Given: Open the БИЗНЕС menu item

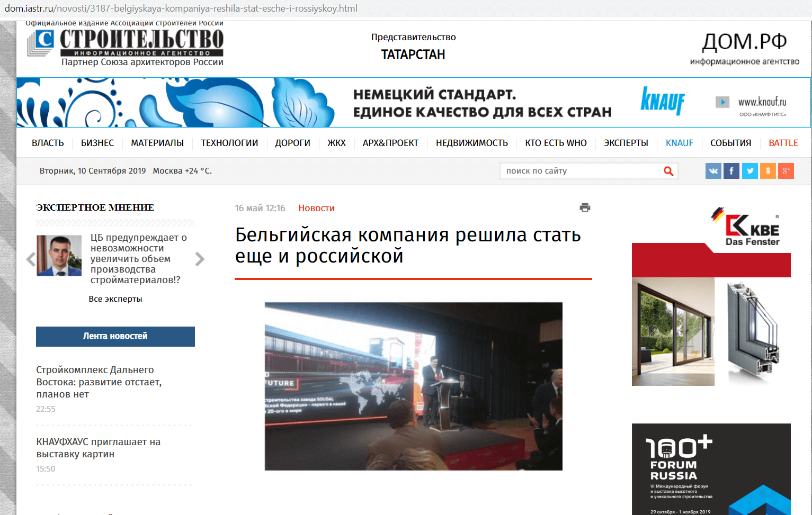Looking at the screenshot, I should point(97,143).
